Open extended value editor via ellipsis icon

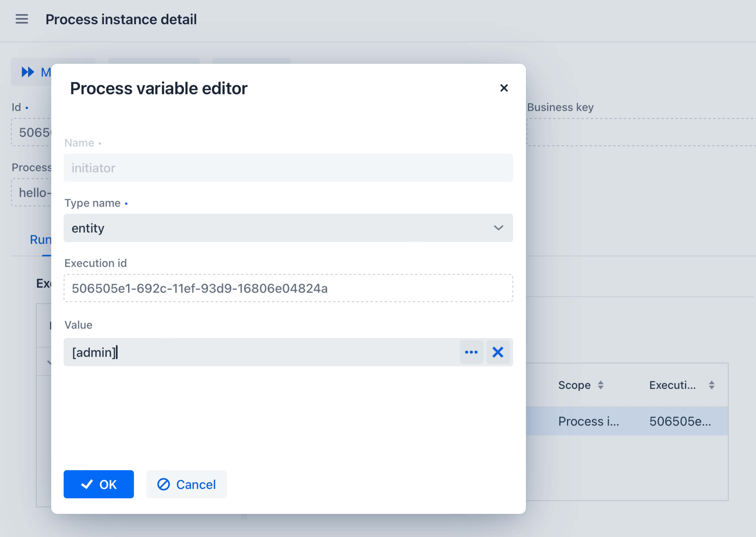click(x=471, y=352)
